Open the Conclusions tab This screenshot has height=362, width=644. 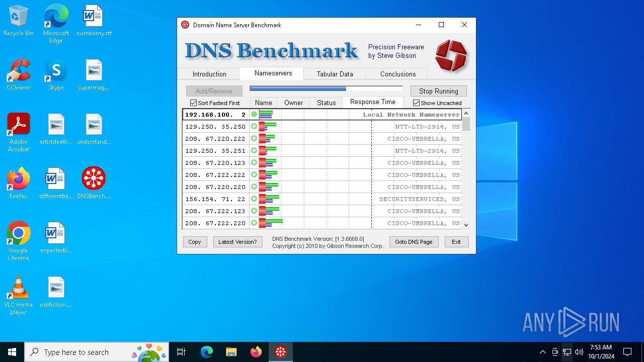coord(398,74)
